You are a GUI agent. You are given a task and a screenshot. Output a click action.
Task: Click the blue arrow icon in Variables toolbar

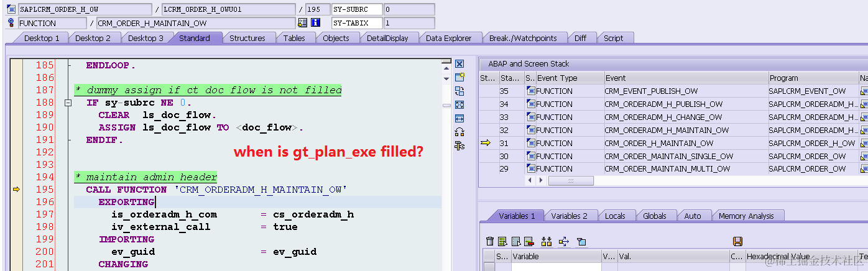564,241
